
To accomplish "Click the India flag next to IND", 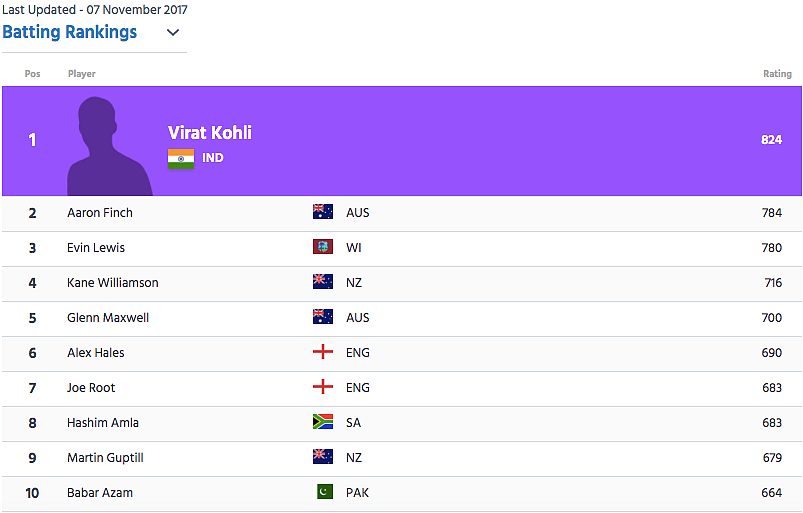I will click(x=181, y=159).
